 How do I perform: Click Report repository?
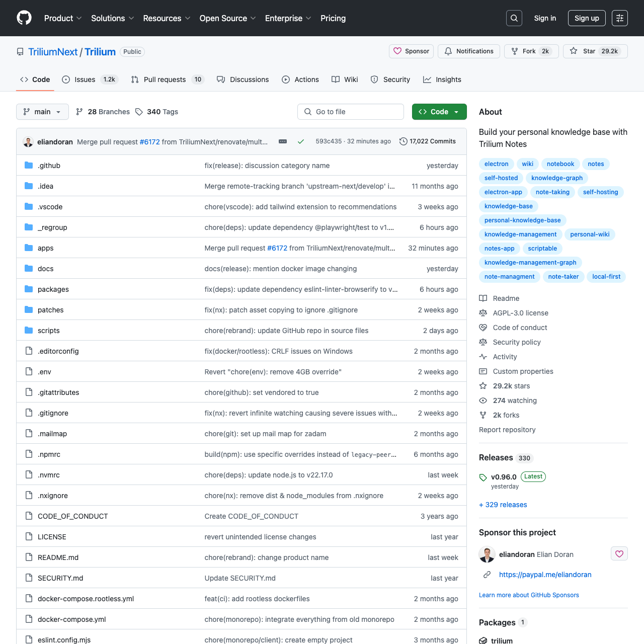(x=507, y=430)
